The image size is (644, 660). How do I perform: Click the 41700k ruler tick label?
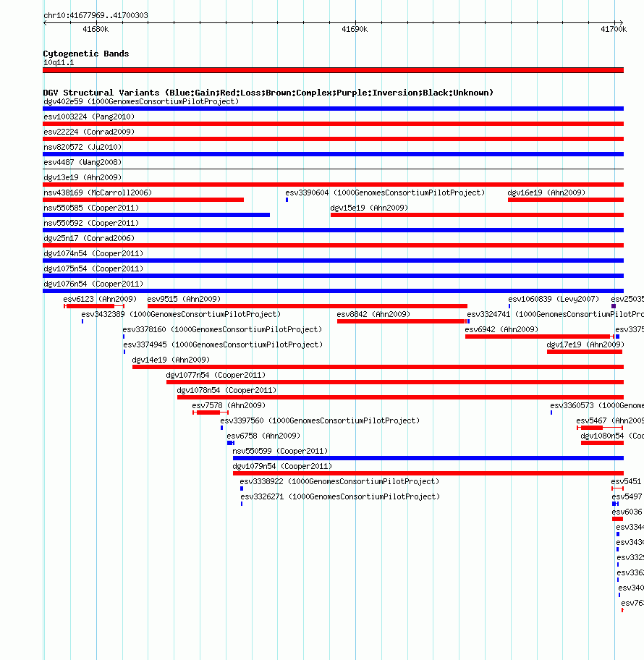tap(614, 29)
